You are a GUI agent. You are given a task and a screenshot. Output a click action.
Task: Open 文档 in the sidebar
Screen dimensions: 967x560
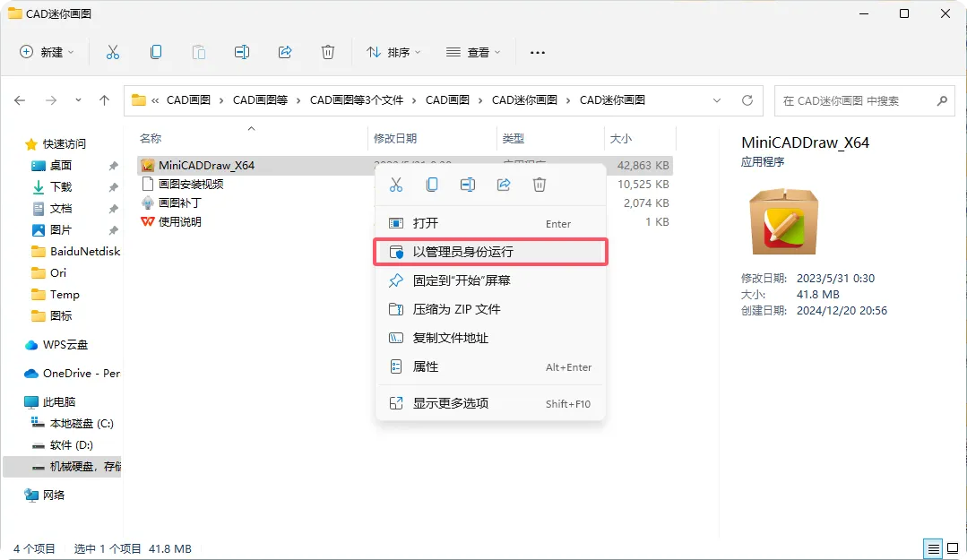click(60, 209)
